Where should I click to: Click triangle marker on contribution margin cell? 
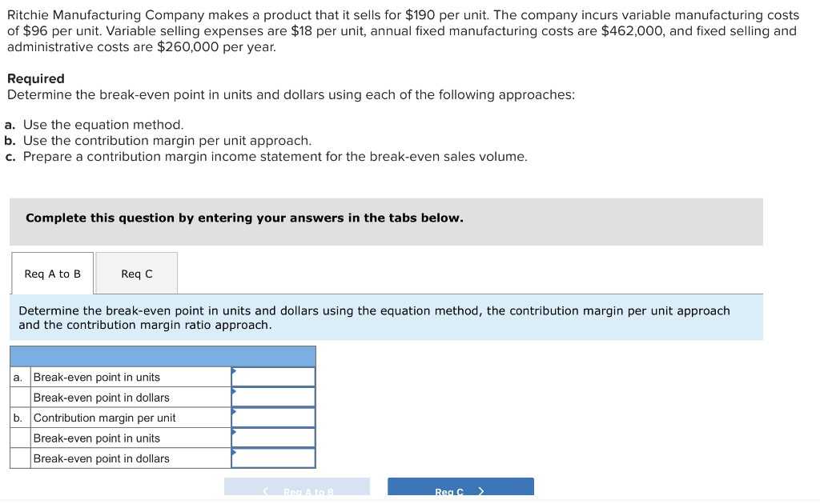click(235, 411)
